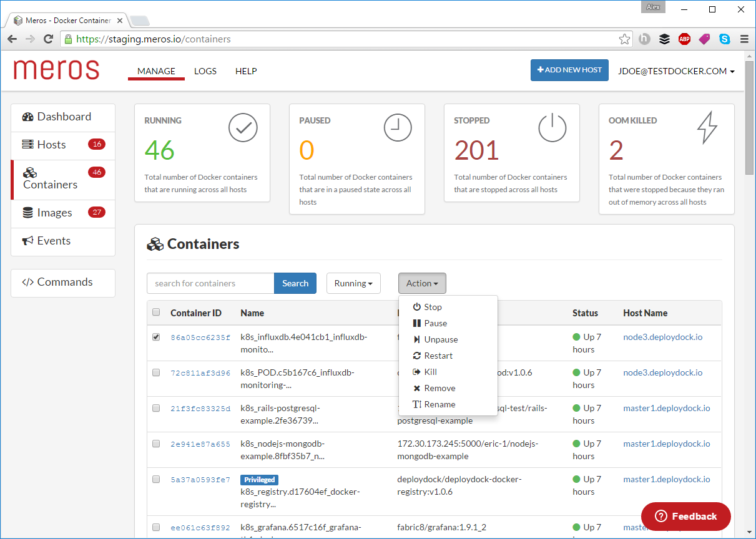
Task: Click the Hosts server icon in sidebar
Action: coord(27,145)
